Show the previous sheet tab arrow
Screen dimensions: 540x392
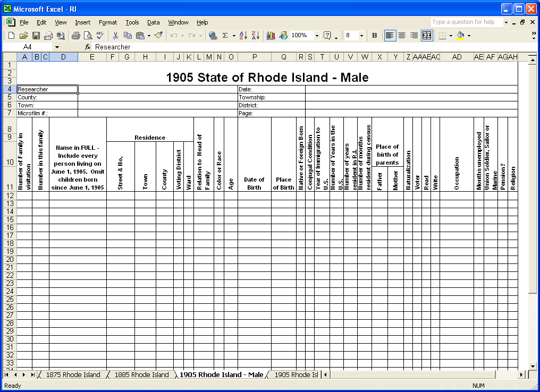[15, 374]
